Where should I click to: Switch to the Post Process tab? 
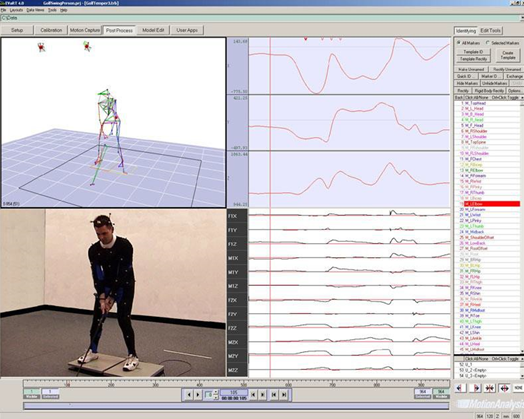(119, 30)
